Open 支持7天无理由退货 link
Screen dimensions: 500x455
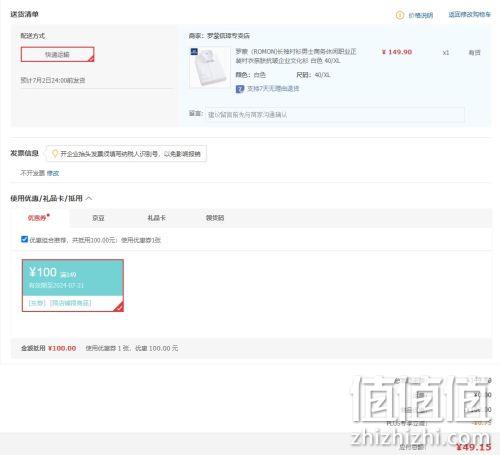[273, 89]
